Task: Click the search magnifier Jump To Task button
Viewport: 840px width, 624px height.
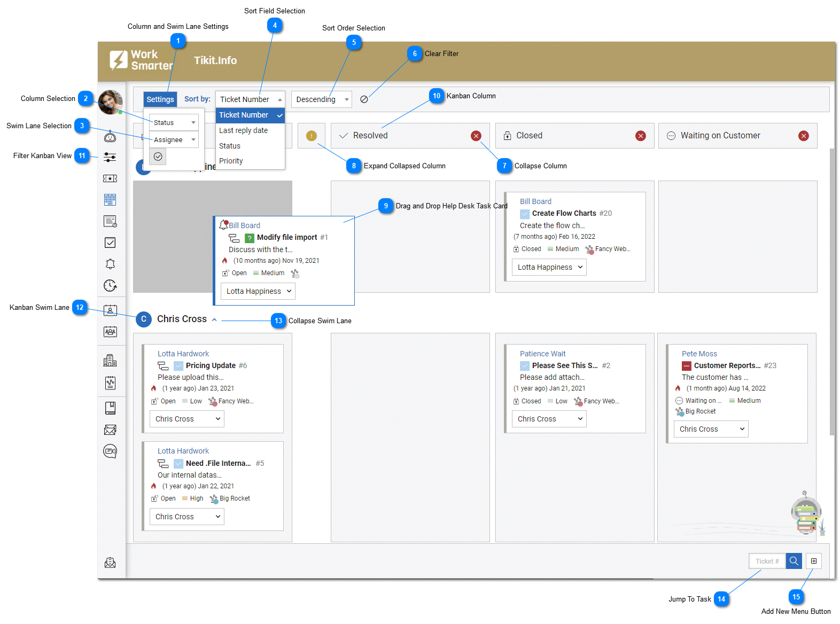Action: 794,561
